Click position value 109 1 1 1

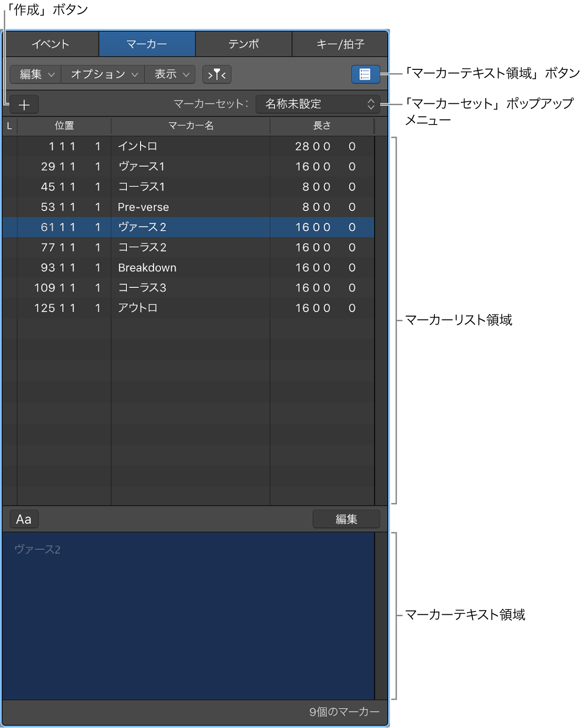pos(67,288)
